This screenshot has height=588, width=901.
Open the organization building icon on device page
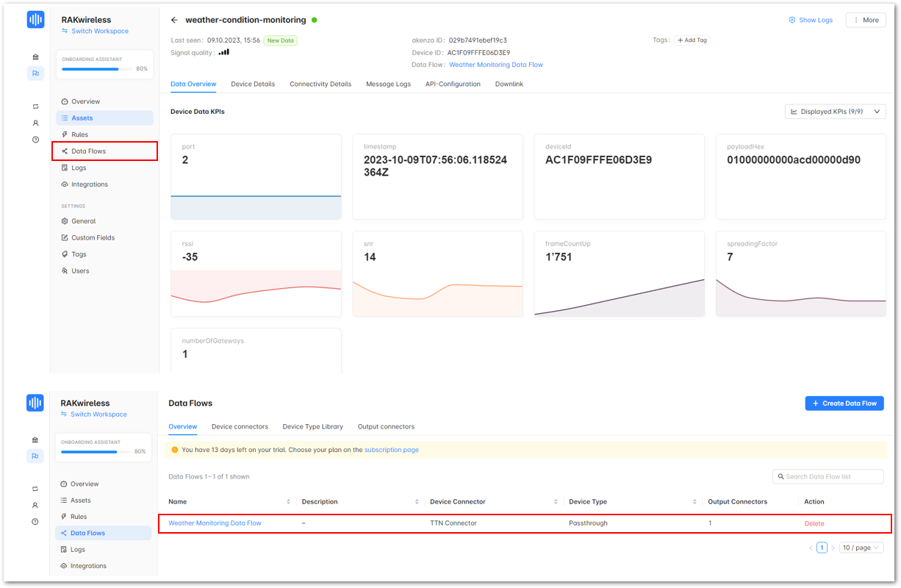[x=35, y=57]
